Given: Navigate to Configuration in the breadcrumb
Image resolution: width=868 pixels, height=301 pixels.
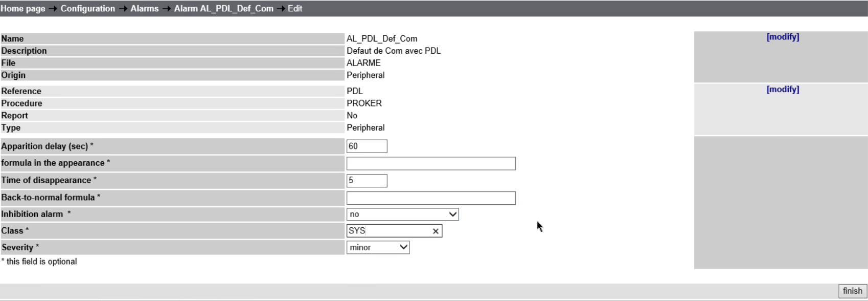Looking at the screenshot, I should pos(87,9).
